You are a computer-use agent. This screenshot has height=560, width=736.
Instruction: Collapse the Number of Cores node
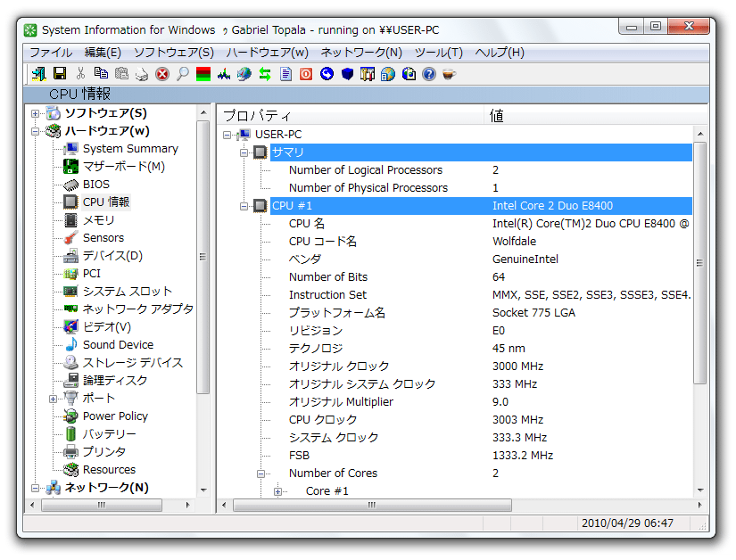pos(261,474)
